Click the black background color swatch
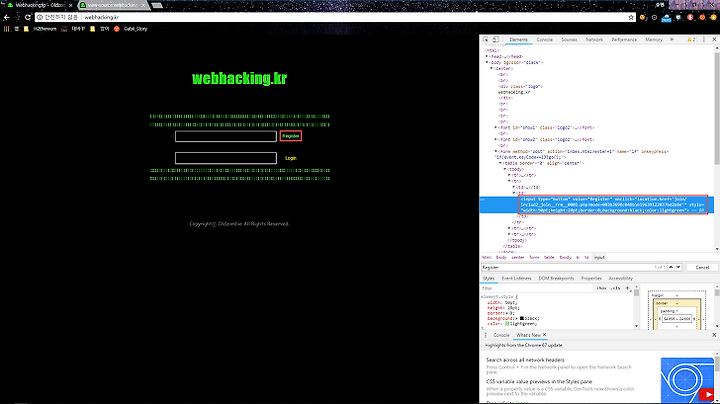This screenshot has height=404, width=720. (x=522, y=318)
